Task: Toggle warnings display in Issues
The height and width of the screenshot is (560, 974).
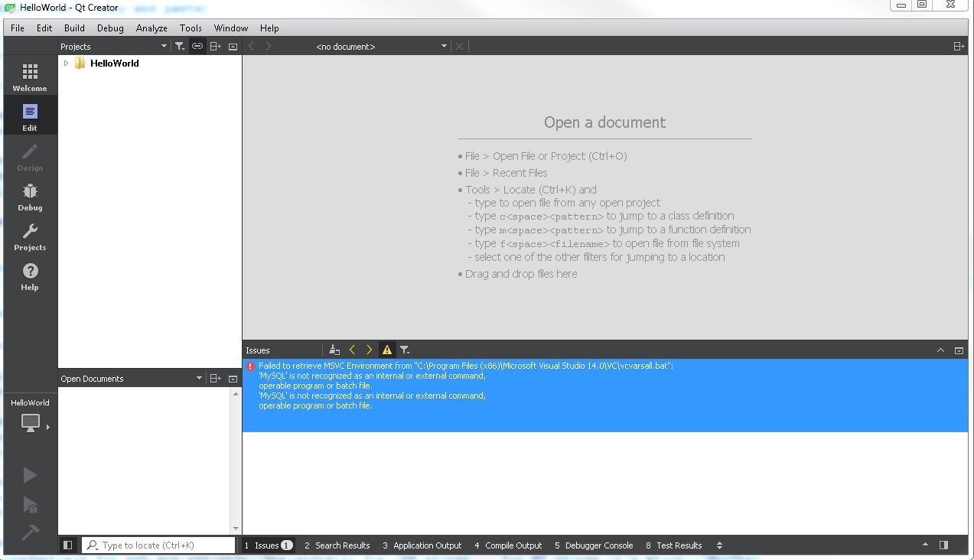Action: point(387,350)
